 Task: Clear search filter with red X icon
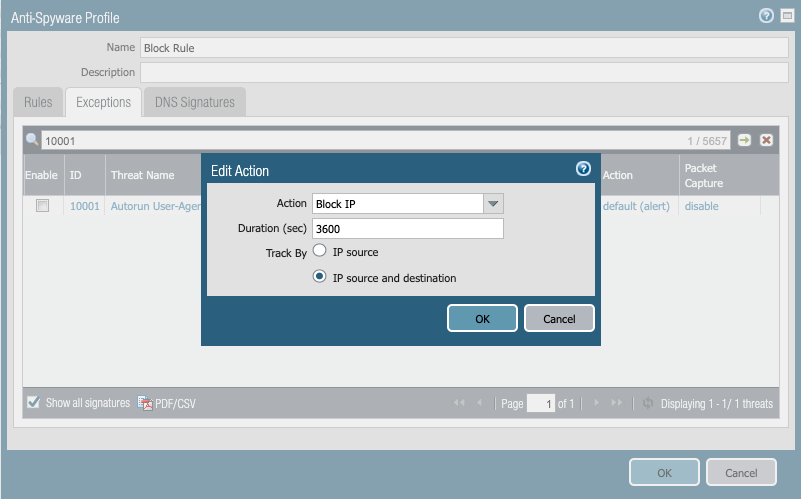[x=766, y=140]
